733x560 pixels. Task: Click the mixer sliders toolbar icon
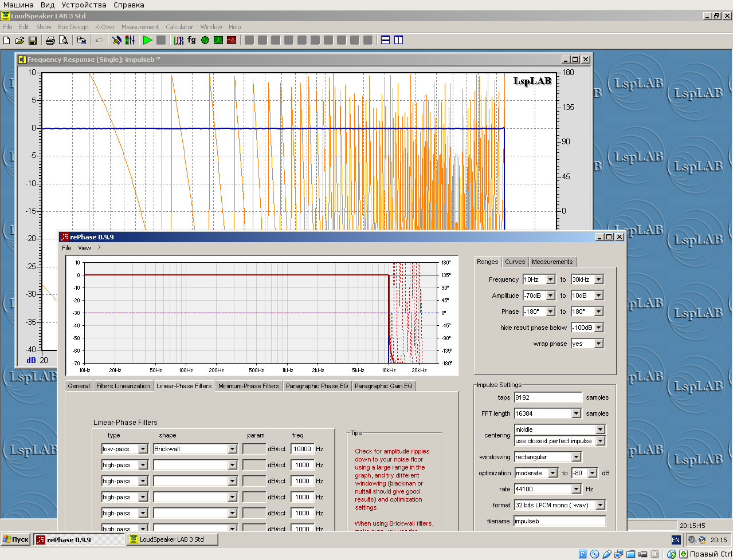pos(130,40)
